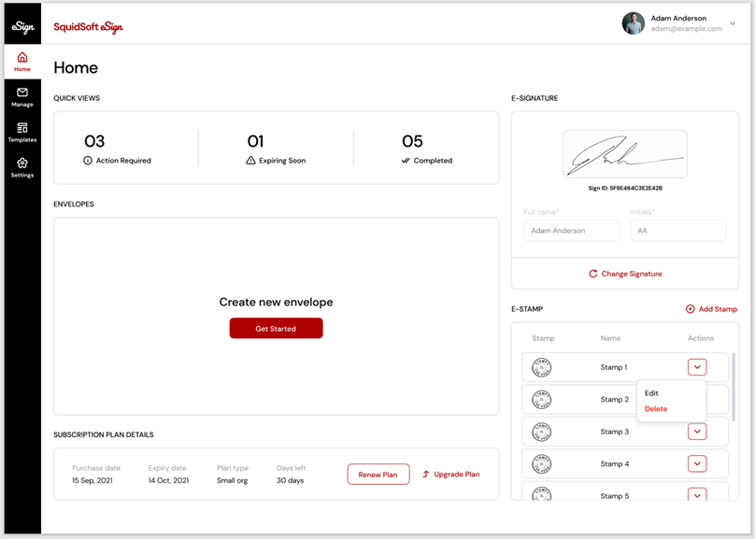756x539 pixels.
Task: Click the adam@example.com email text
Action: click(686, 29)
